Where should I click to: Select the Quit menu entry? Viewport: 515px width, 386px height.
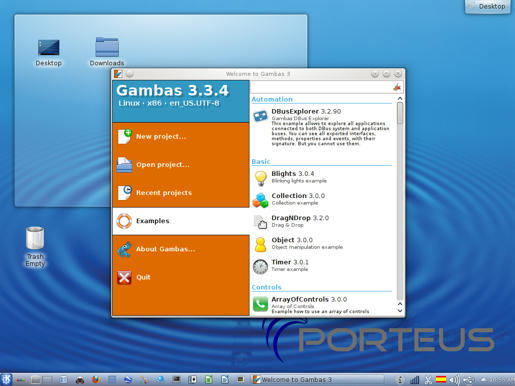[x=181, y=277]
